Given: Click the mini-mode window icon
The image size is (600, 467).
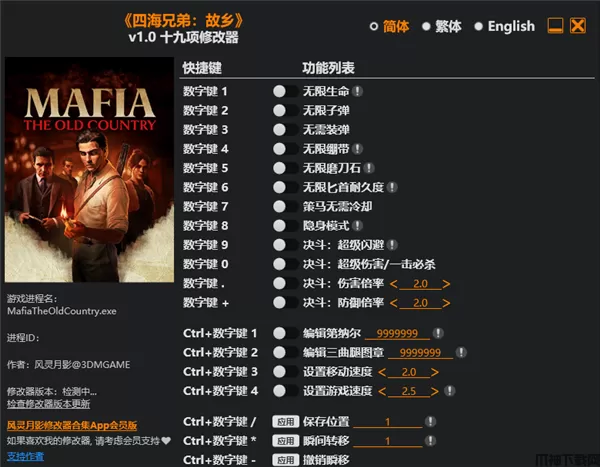Looking at the screenshot, I should [x=555, y=26].
